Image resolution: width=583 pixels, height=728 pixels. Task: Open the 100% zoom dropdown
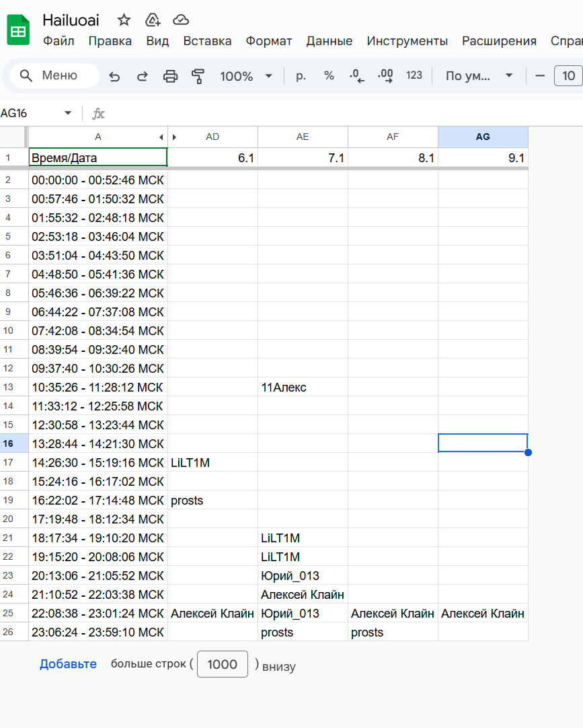point(245,76)
